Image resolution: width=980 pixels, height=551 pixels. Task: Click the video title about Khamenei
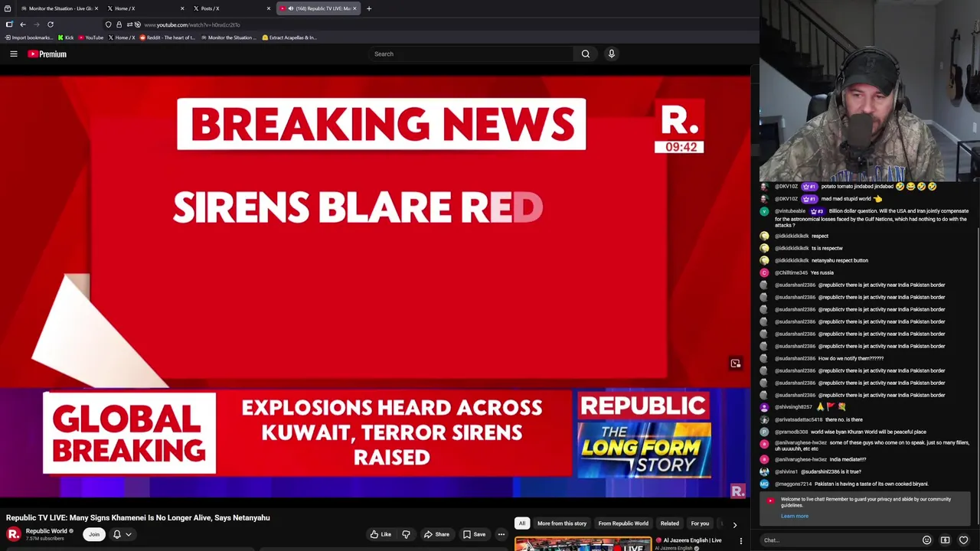(138, 518)
